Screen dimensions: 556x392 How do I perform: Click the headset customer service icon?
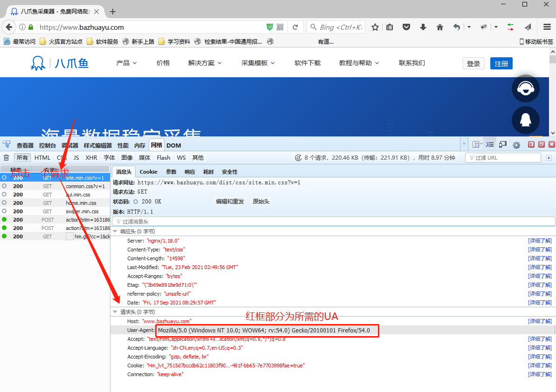click(x=526, y=88)
